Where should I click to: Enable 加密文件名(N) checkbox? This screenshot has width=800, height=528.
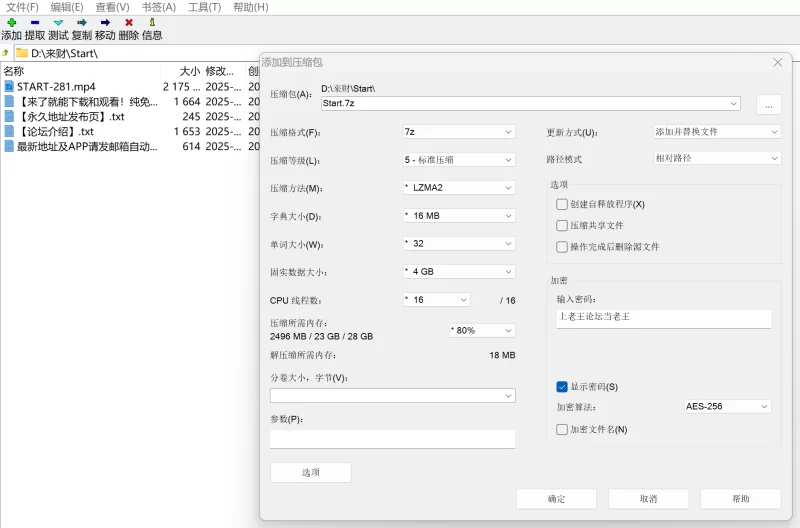point(562,430)
